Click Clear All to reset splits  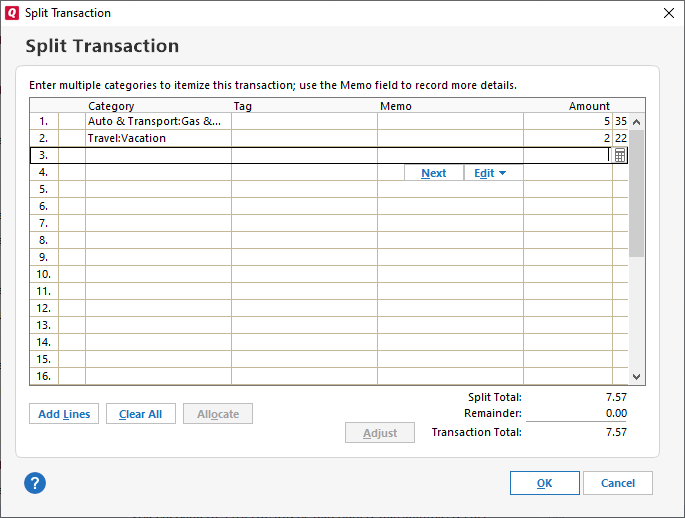coord(140,414)
